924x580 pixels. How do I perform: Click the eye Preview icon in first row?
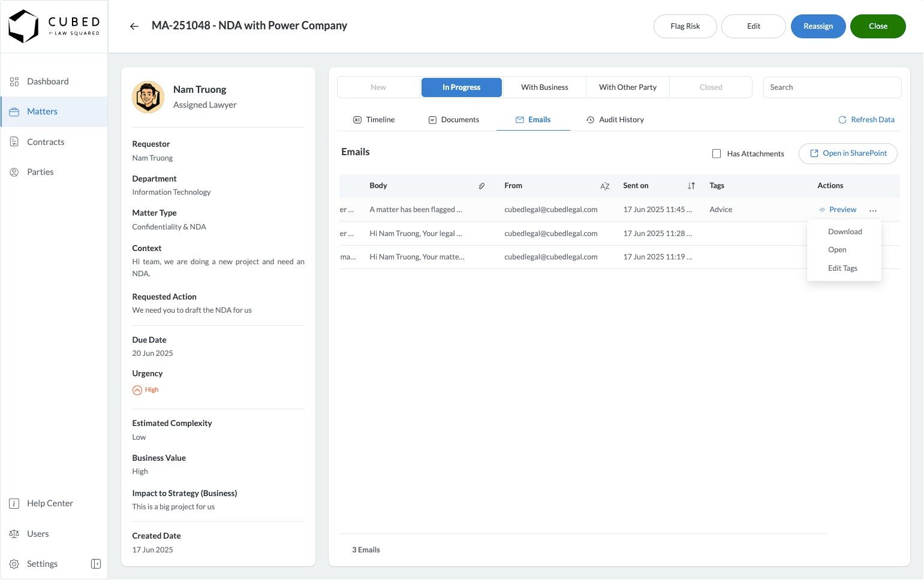point(822,210)
